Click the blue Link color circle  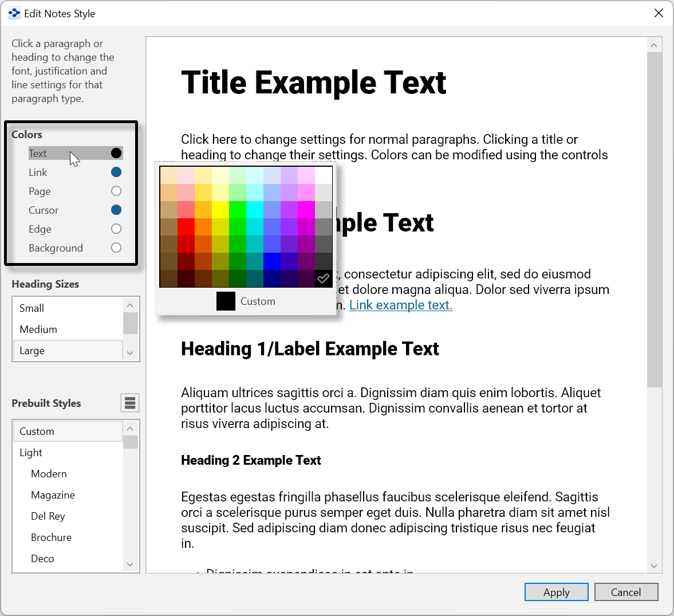pyautogui.click(x=116, y=172)
